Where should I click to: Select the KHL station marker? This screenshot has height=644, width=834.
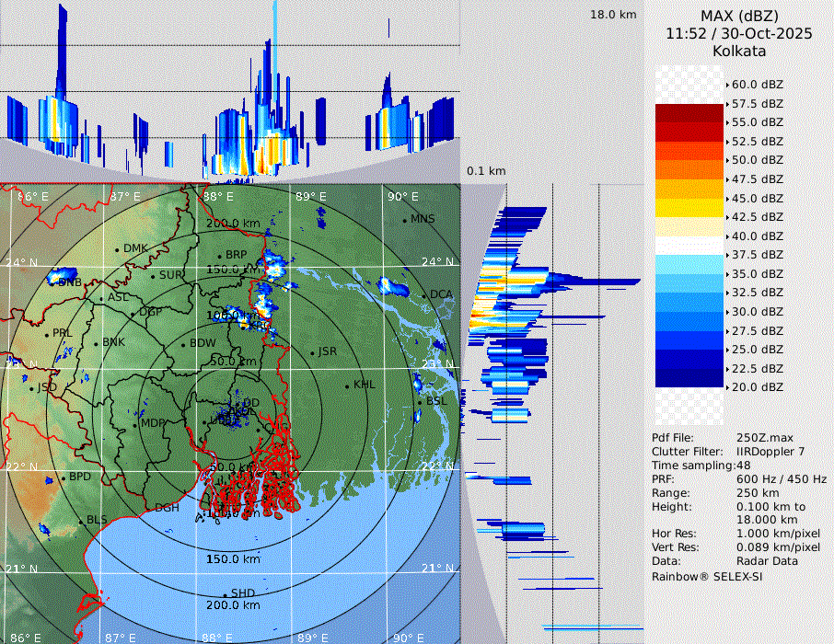(347, 385)
